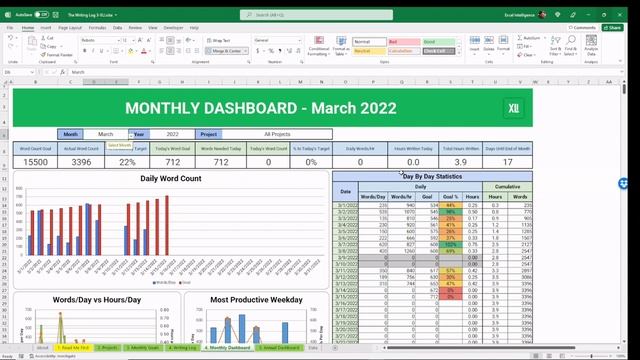Screen dimensions: 640x360
Task: Apply the Bad cell style
Action: [404, 42]
